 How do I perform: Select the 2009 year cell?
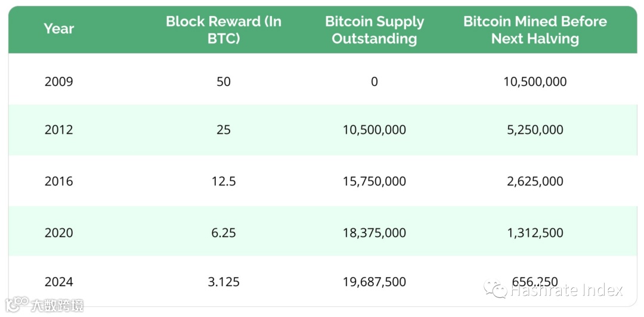coord(59,82)
